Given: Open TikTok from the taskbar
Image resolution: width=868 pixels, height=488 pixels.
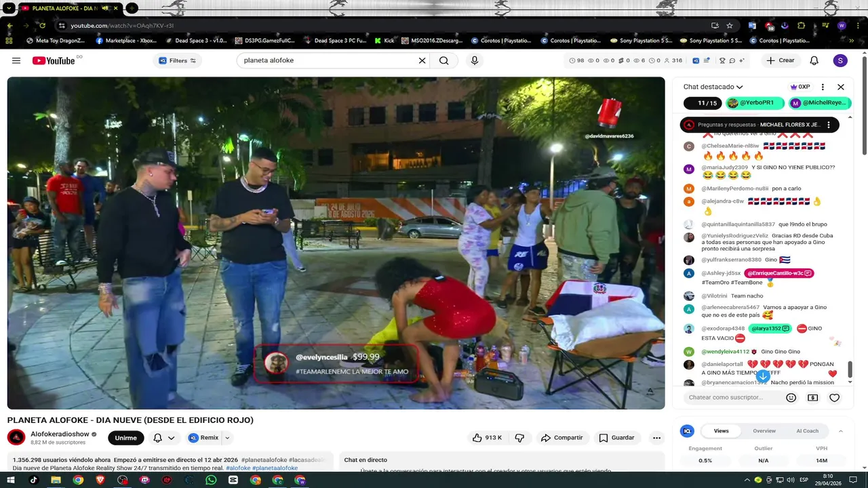Looking at the screenshot, I should (x=33, y=480).
